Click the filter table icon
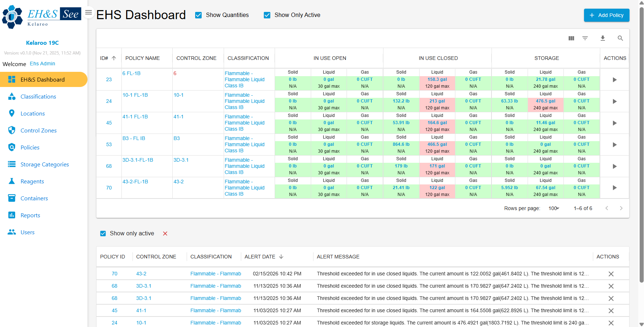 point(585,38)
